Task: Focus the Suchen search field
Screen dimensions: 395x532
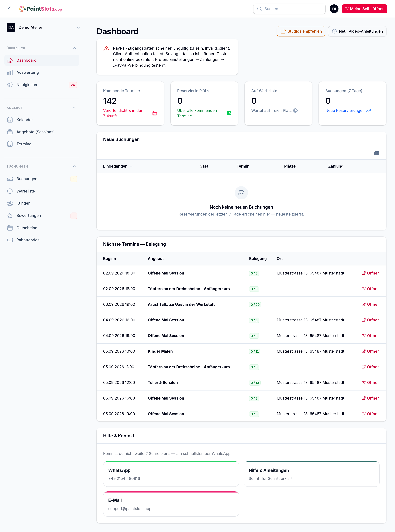Action: coord(289,9)
